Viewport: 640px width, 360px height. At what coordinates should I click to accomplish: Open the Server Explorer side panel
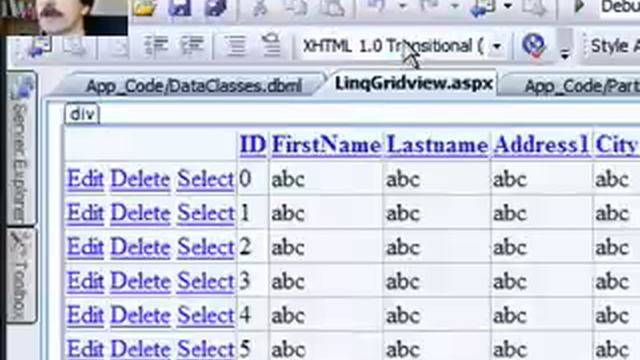(x=21, y=149)
